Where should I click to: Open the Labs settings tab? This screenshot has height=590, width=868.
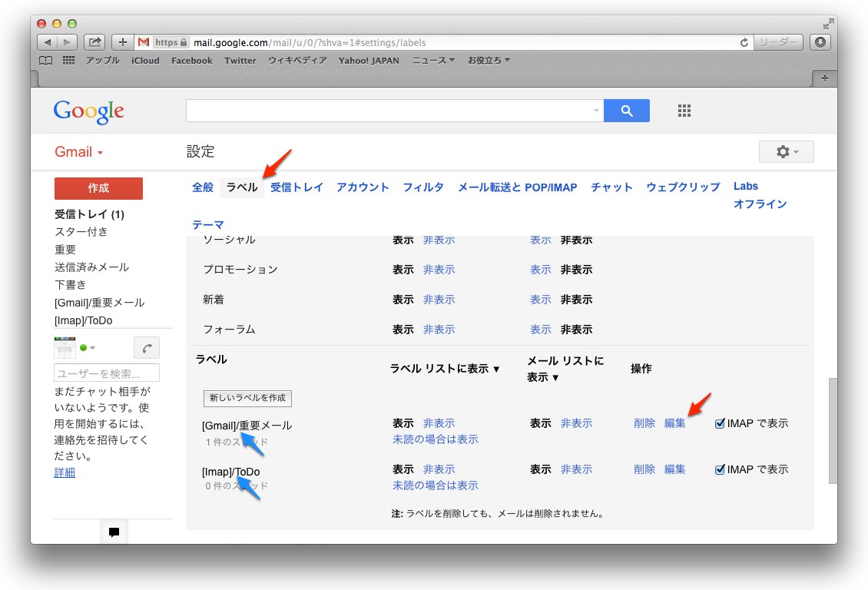tap(746, 187)
